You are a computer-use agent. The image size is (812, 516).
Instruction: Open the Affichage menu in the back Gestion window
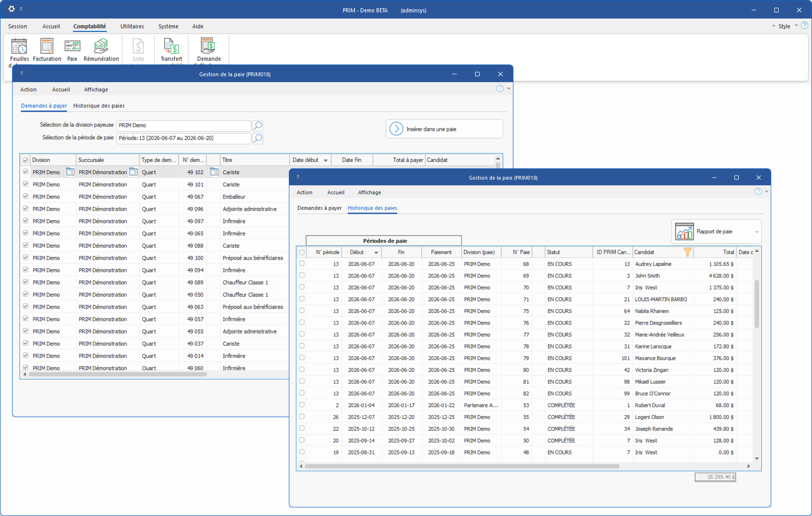[x=96, y=89]
